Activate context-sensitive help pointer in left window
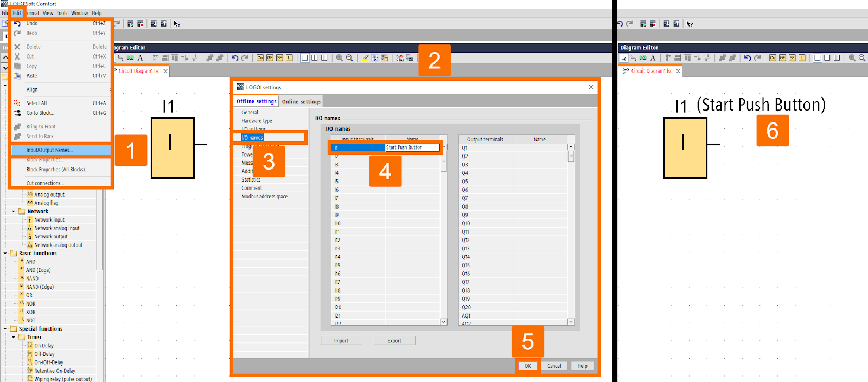Screen dimensions: 868x382 (x=177, y=23)
